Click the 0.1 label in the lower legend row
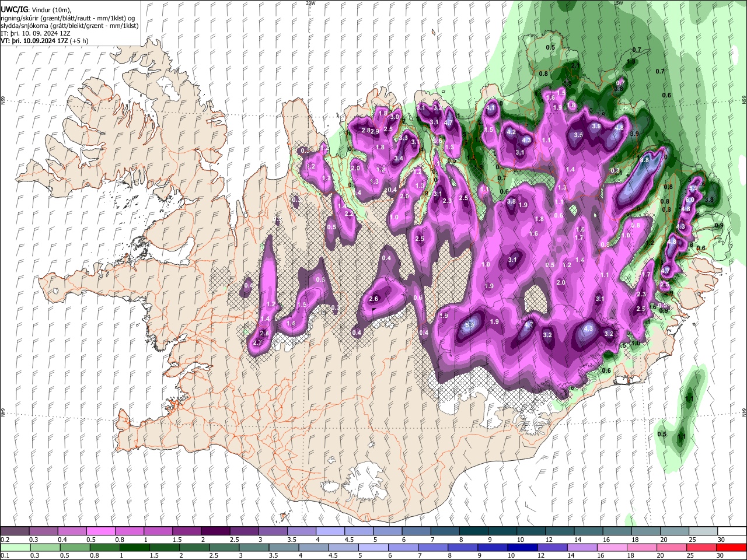The width and height of the screenshot is (747, 560). (5, 556)
